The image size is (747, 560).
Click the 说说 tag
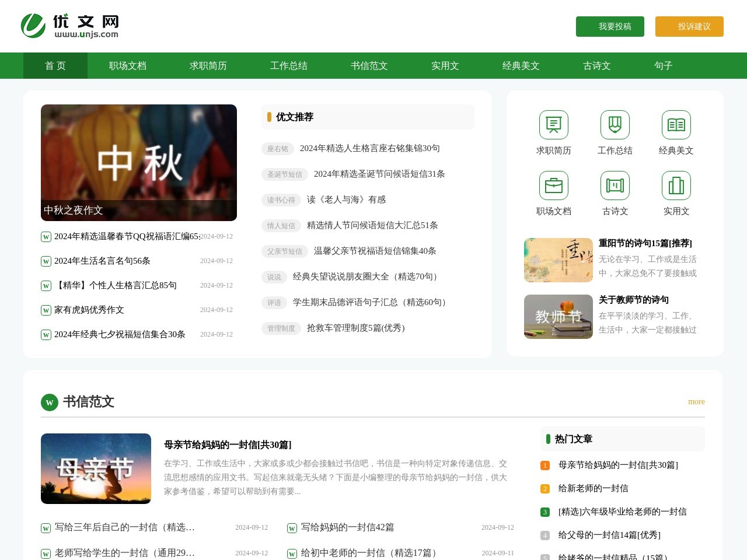pos(274,277)
